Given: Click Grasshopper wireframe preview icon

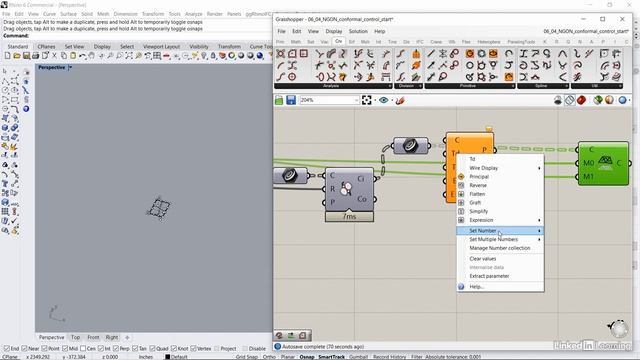Looking at the screenshot, I should (x=569, y=100).
